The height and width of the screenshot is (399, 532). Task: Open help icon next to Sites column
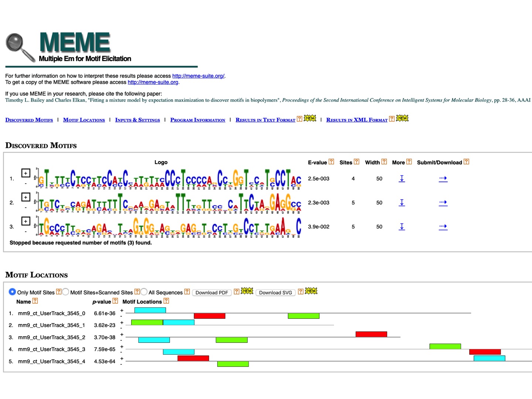click(357, 162)
